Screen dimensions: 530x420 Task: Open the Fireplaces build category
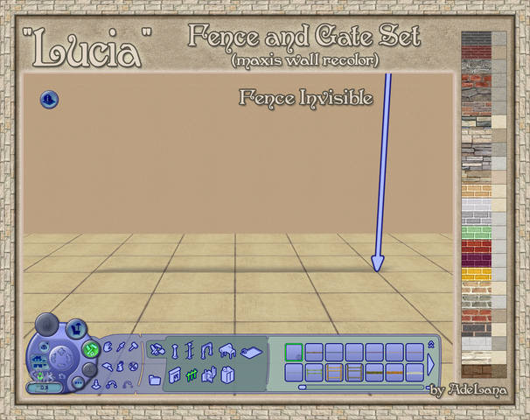(x=175, y=375)
